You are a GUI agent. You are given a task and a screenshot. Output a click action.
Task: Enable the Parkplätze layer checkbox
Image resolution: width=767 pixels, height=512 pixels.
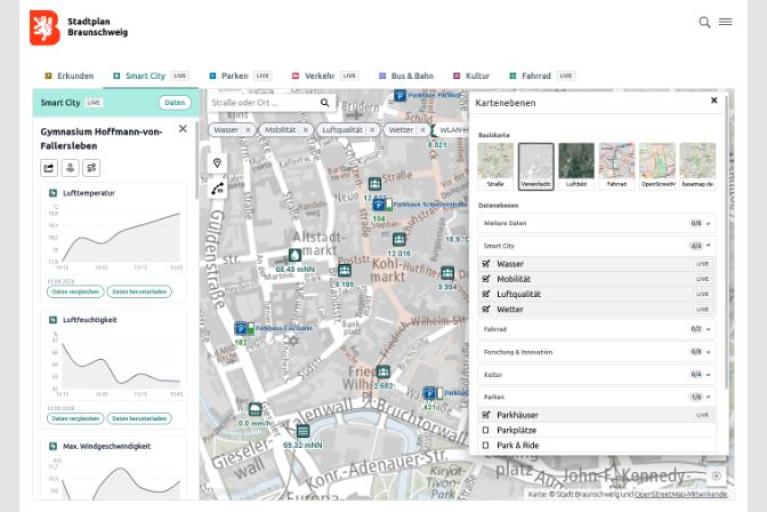486,430
